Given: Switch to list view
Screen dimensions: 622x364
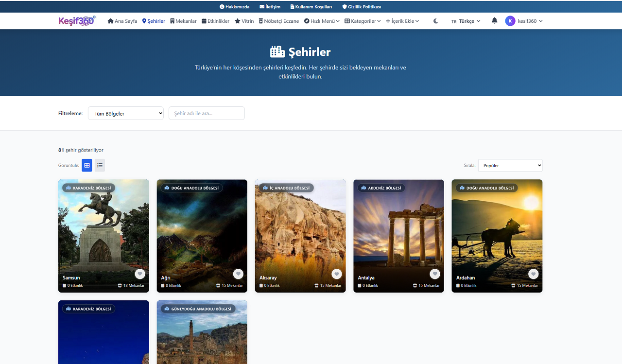Looking at the screenshot, I should [100, 165].
